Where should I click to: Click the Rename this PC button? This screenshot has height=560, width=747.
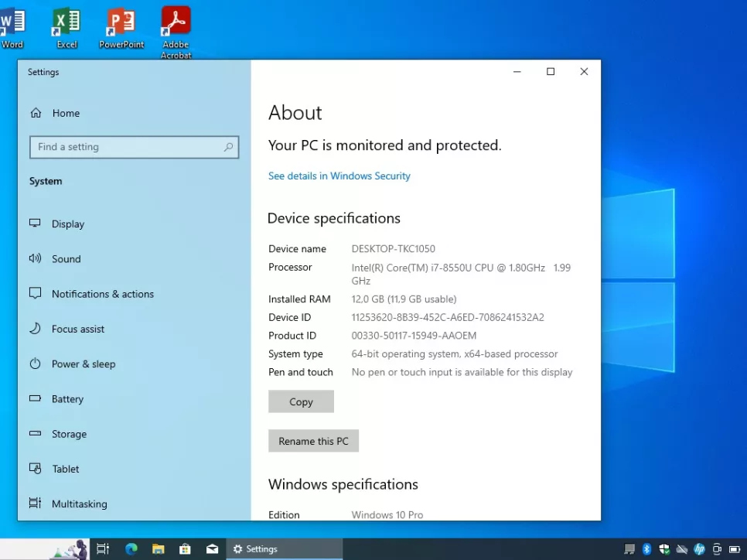coord(313,441)
